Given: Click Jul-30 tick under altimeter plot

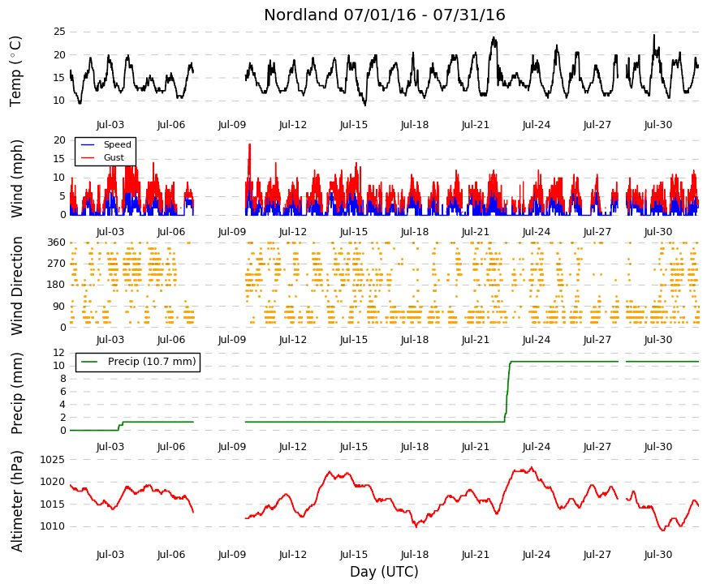Looking at the screenshot, I should tap(657, 555).
